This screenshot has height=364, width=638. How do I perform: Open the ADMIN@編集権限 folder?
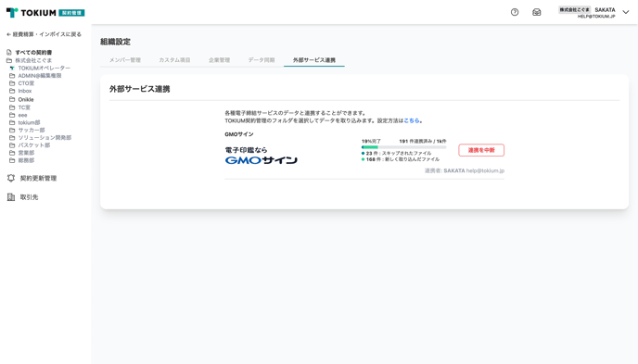point(40,76)
